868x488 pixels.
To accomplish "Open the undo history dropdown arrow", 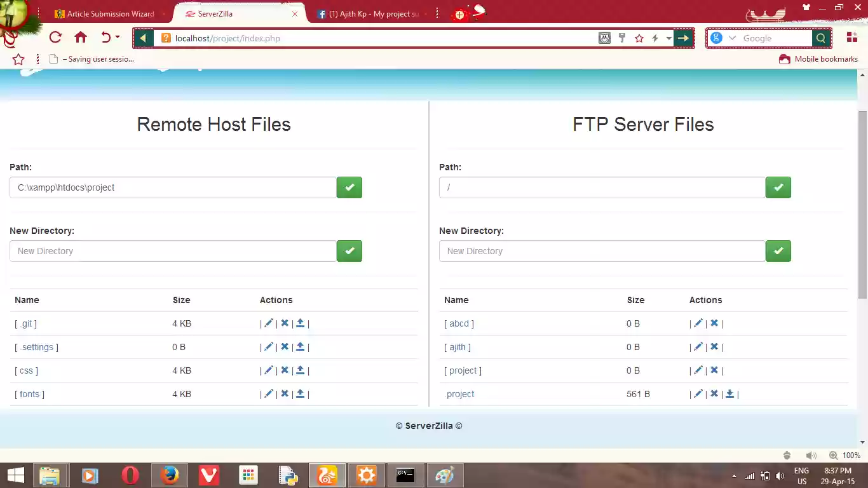I will (118, 37).
